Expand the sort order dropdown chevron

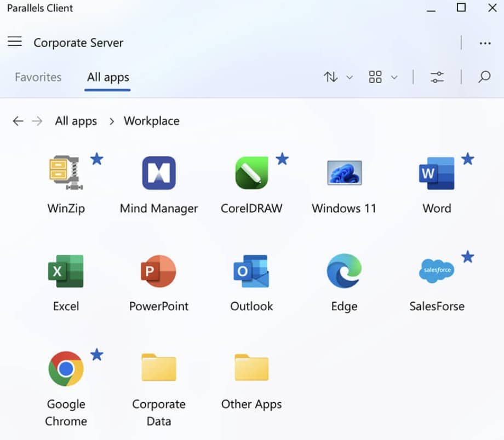pos(350,77)
